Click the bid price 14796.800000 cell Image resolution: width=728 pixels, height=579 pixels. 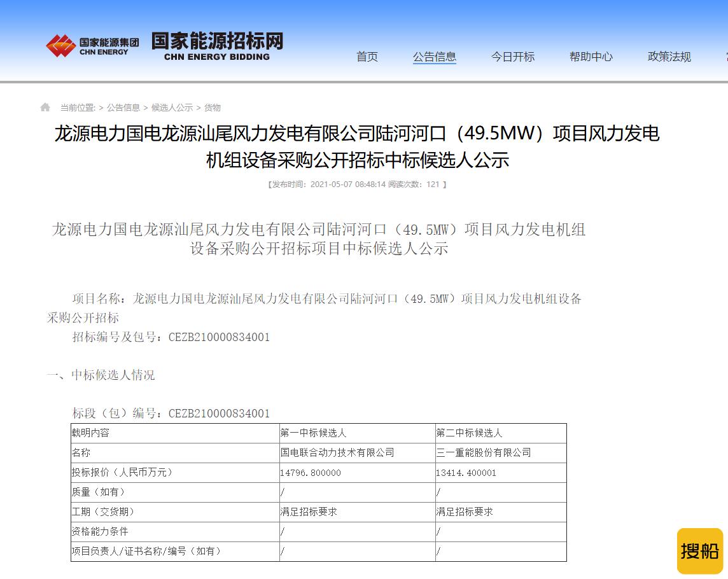[357, 473]
